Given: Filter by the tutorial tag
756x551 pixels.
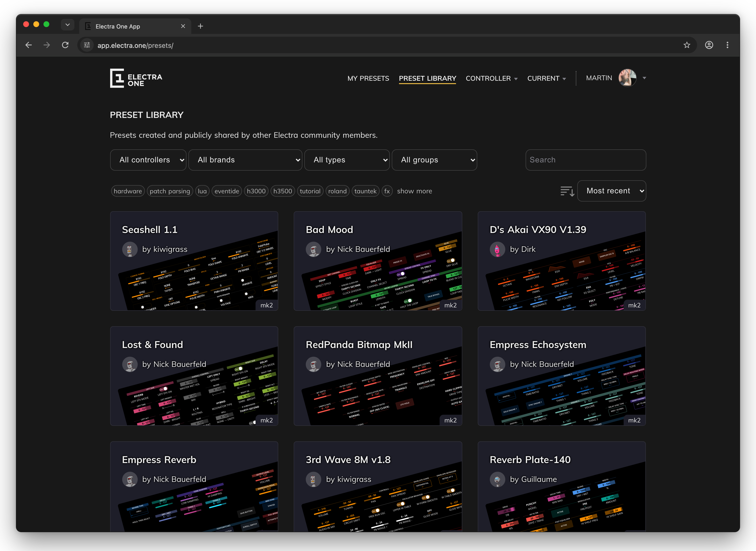Looking at the screenshot, I should [310, 191].
